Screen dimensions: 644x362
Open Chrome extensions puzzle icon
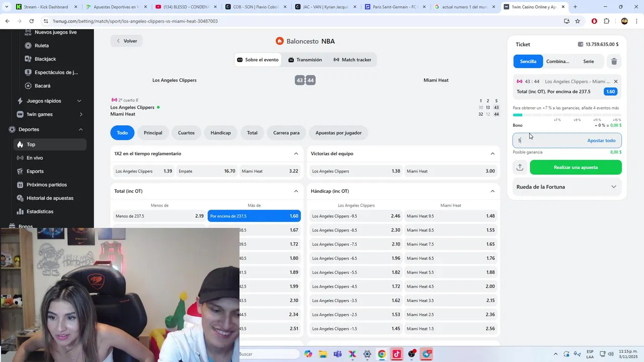pyautogui.click(x=606, y=21)
